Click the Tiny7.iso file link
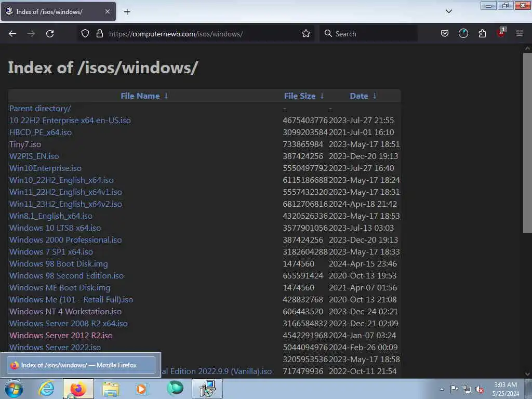 [x=25, y=144]
